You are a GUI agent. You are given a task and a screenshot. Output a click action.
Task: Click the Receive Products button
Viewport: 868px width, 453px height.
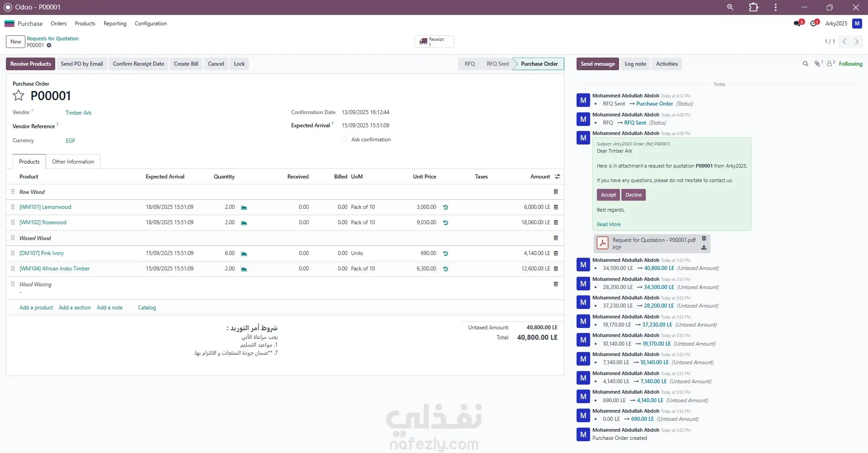[x=30, y=64]
